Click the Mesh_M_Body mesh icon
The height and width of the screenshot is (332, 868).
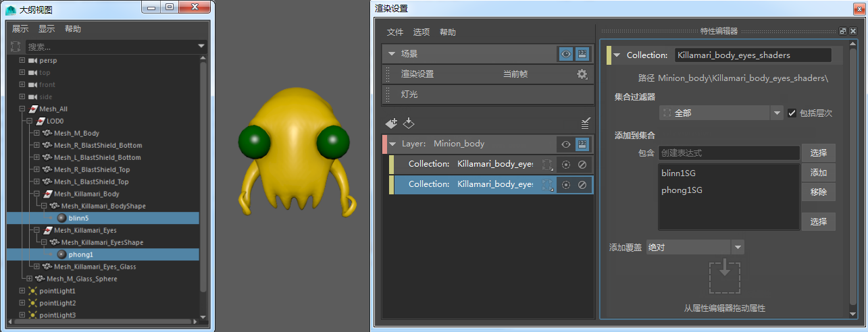pos(47,134)
